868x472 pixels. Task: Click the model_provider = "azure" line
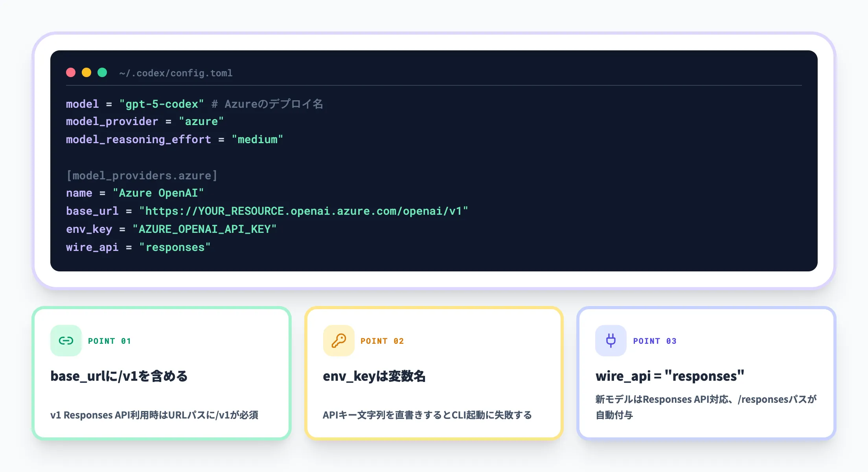tap(145, 122)
